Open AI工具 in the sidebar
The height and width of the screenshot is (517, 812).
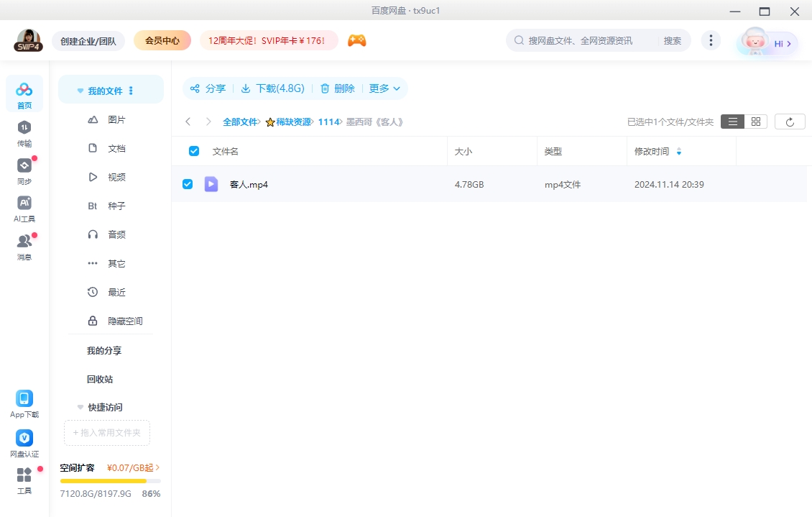tap(24, 209)
